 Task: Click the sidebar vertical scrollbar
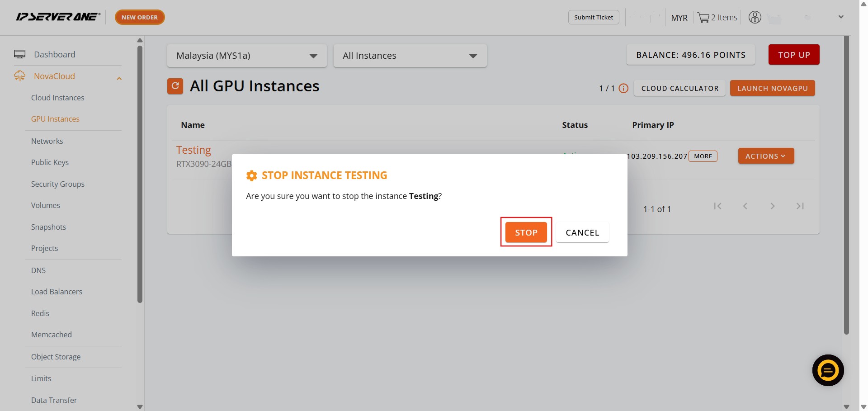pyautogui.click(x=140, y=172)
